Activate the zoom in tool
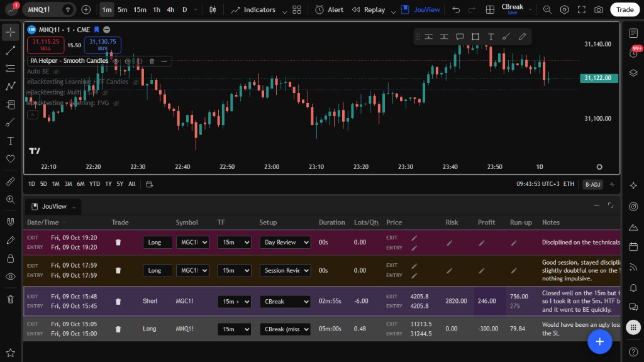644x362 pixels. [x=11, y=199]
